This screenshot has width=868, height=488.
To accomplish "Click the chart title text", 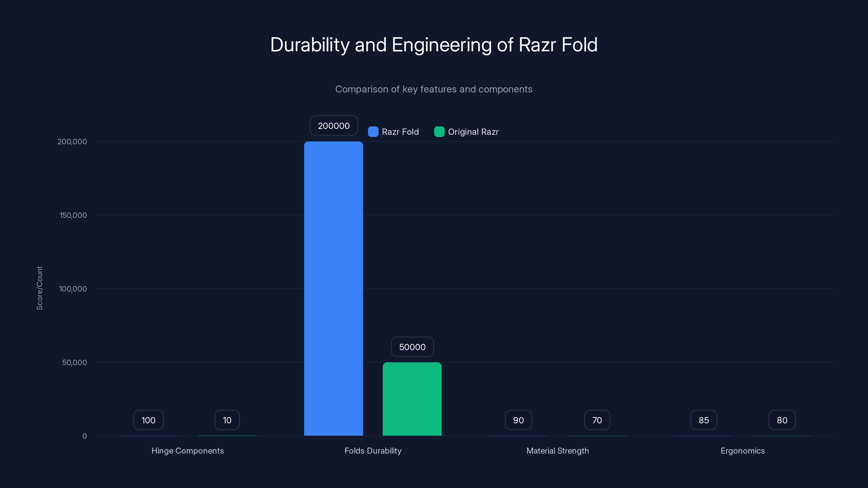I will coord(434,44).
